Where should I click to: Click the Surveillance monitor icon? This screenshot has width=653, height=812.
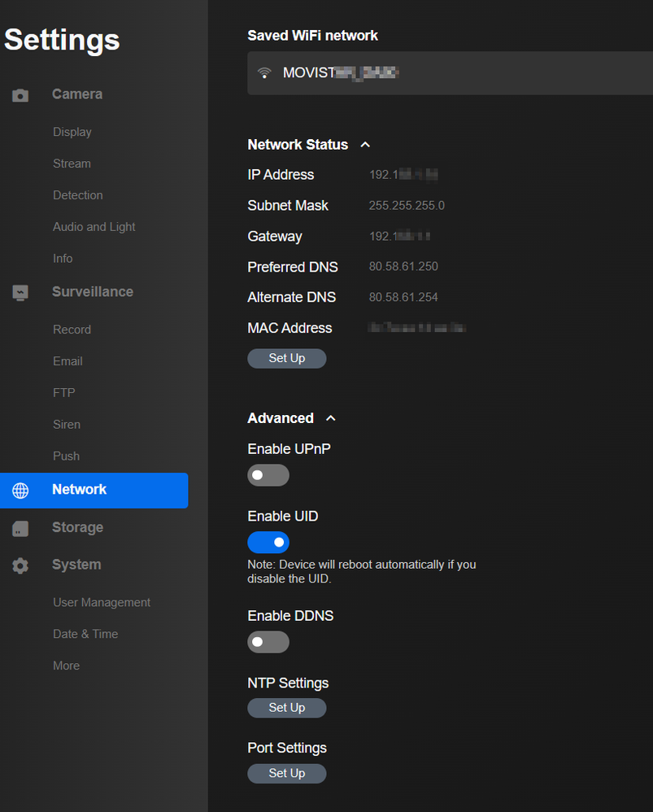pyautogui.click(x=20, y=292)
